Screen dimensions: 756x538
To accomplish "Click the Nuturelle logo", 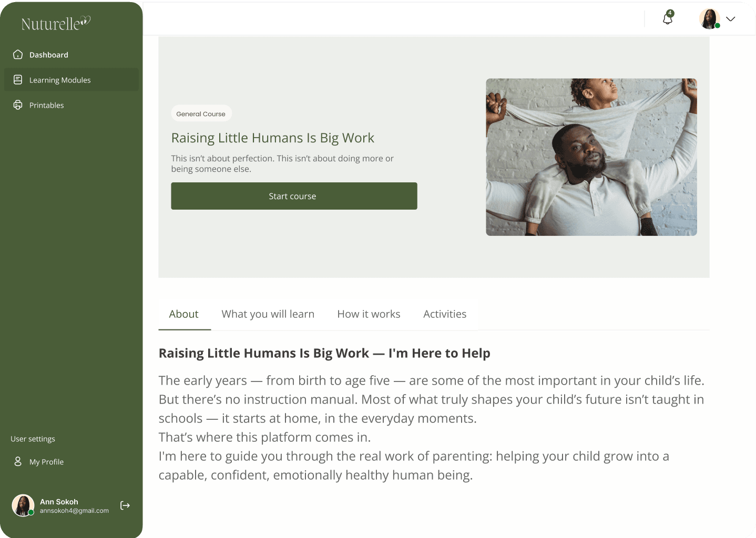I will pos(56,23).
